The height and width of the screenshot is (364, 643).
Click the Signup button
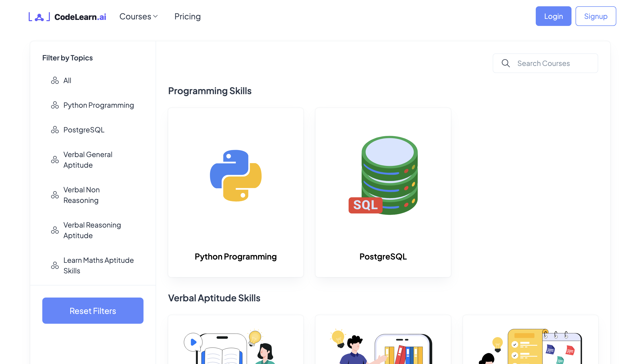click(596, 16)
